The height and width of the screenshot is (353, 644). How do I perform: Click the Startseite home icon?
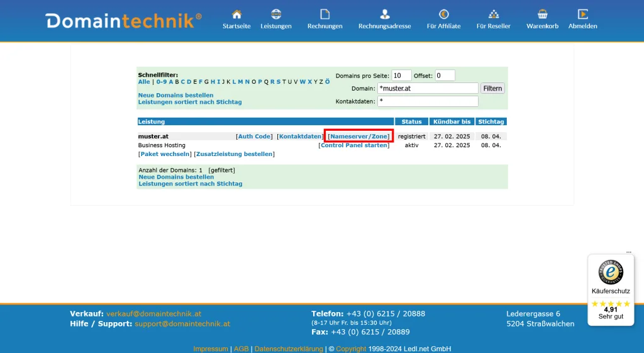pos(236,14)
